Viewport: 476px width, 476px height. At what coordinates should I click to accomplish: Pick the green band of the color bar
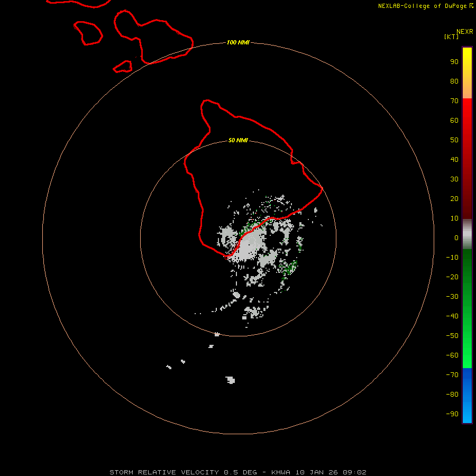(467, 309)
